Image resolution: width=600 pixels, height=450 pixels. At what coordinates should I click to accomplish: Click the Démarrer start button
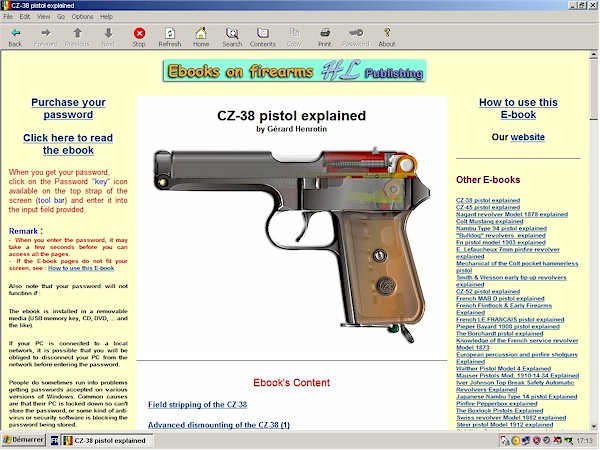[x=23, y=440]
